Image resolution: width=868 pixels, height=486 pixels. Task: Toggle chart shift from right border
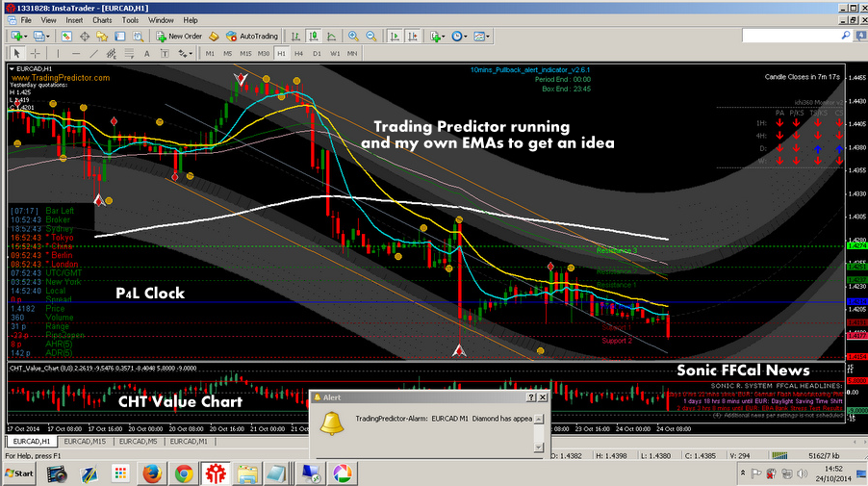click(x=413, y=36)
